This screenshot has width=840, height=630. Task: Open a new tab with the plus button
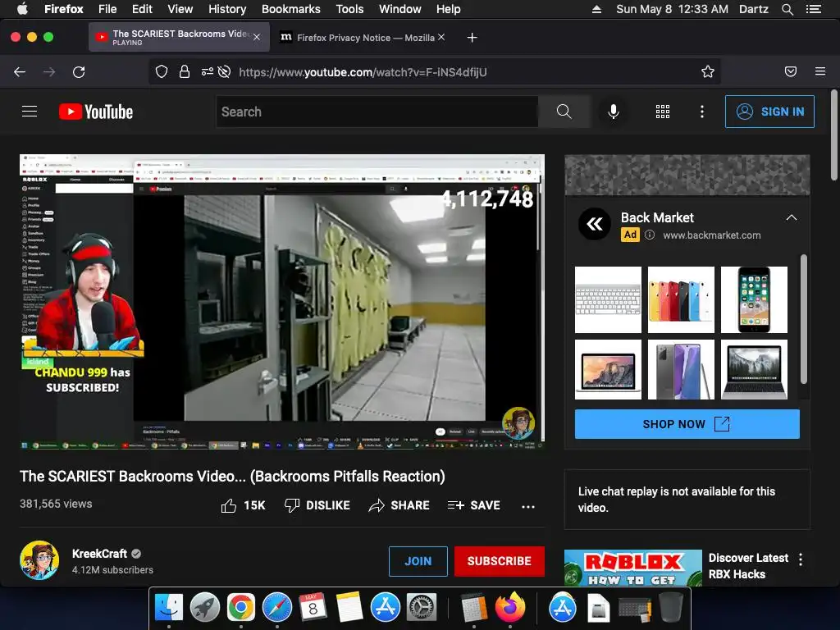coord(472,38)
